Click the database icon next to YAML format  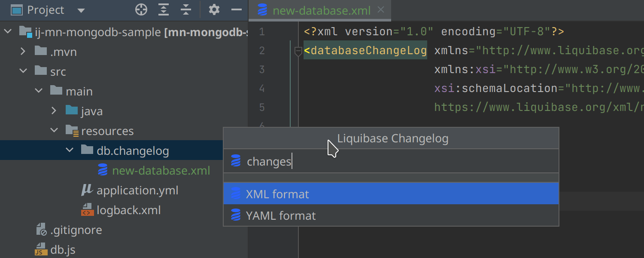pos(236,215)
